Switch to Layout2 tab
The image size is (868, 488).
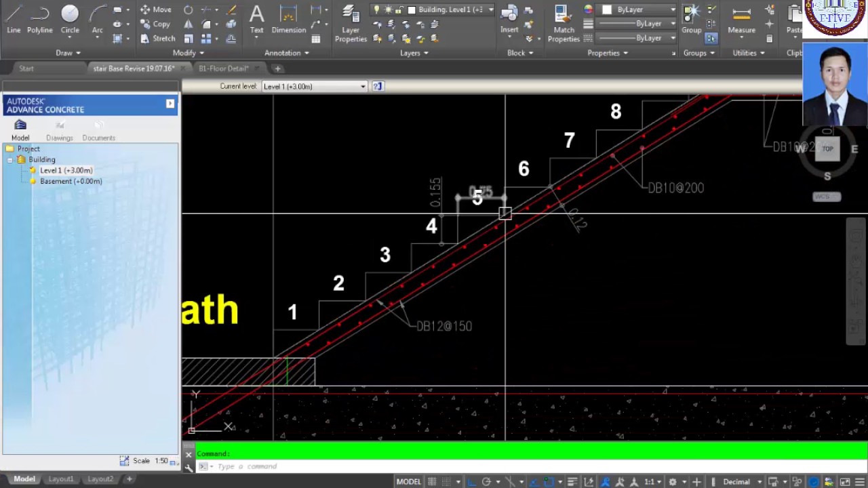(x=100, y=479)
